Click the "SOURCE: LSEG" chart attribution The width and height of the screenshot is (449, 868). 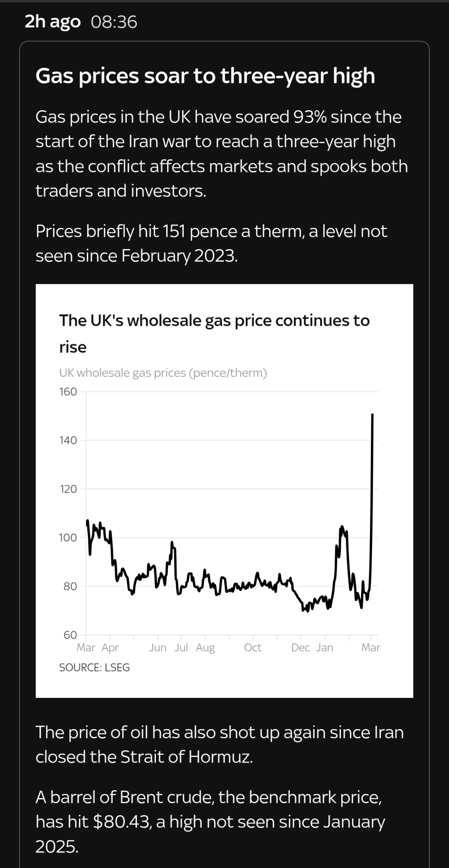(x=94, y=667)
